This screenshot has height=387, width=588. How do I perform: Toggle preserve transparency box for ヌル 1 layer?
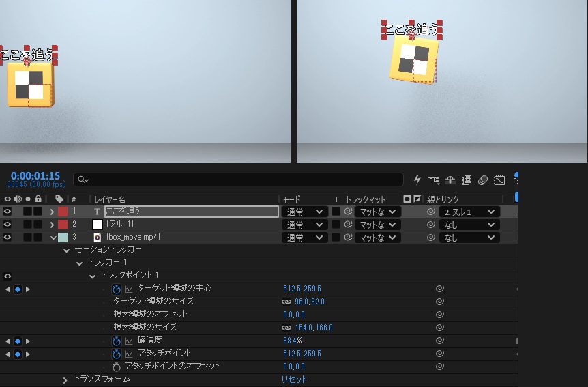[336, 225]
